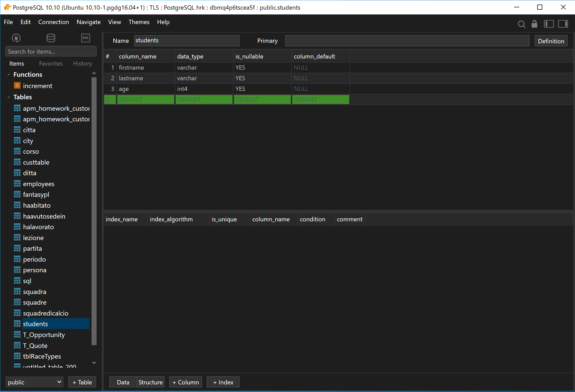Switch to the History tab

tap(82, 64)
